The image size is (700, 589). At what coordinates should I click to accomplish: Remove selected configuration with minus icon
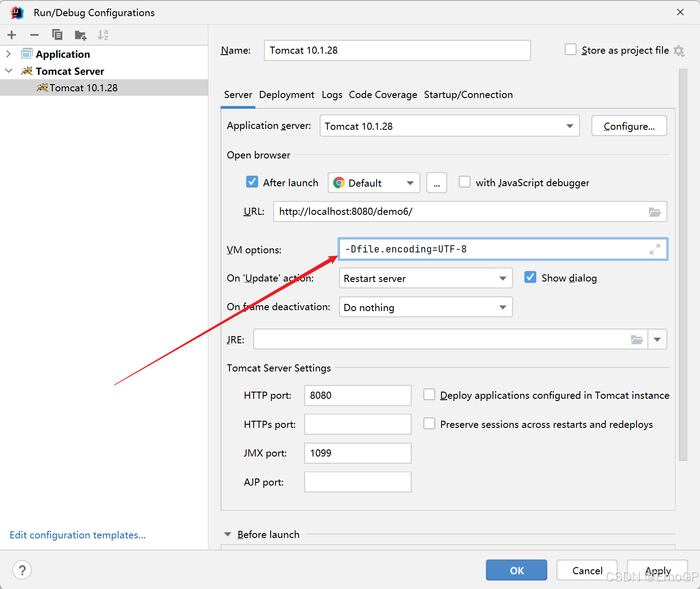coord(34,35)
